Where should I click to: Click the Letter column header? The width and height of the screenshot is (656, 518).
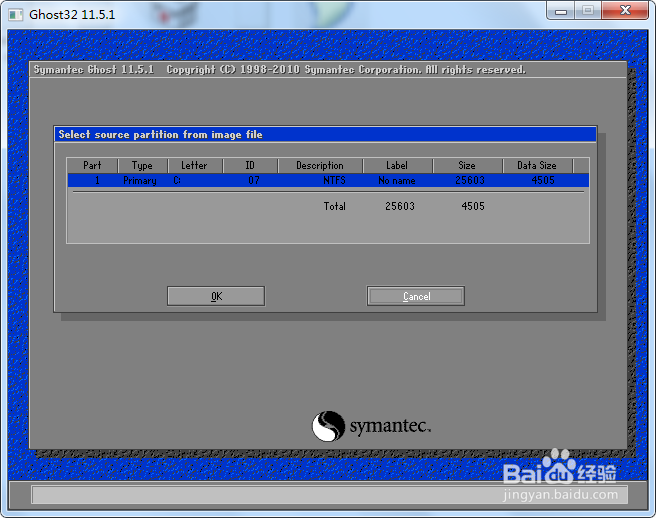click(x=195, y=165)
